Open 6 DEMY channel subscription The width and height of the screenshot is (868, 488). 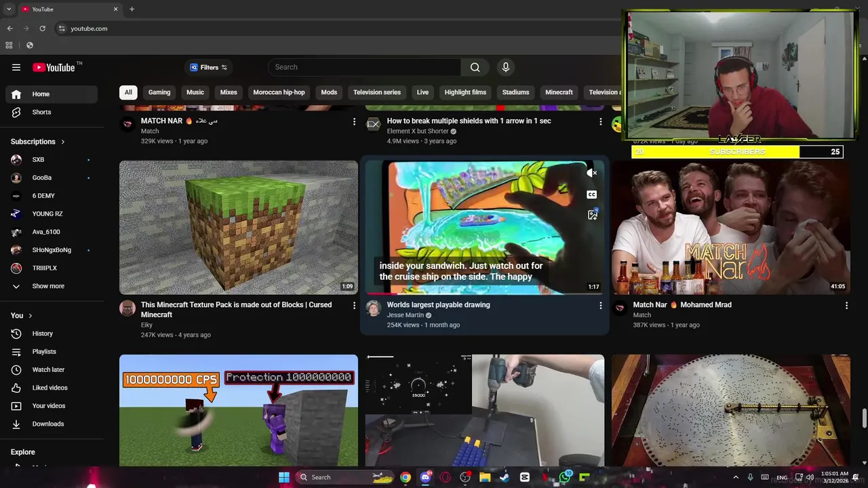pyautogui.click(x=52, y=196)
